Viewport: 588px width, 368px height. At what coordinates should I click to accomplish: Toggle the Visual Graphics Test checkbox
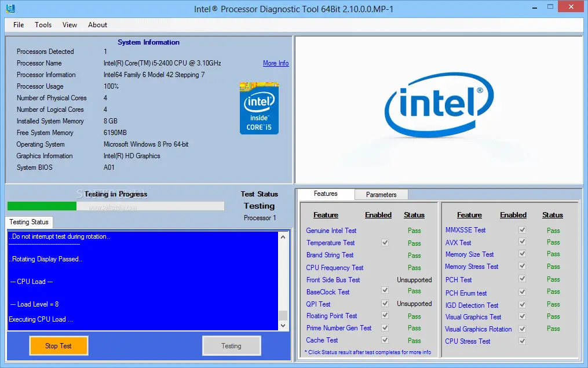522,316
